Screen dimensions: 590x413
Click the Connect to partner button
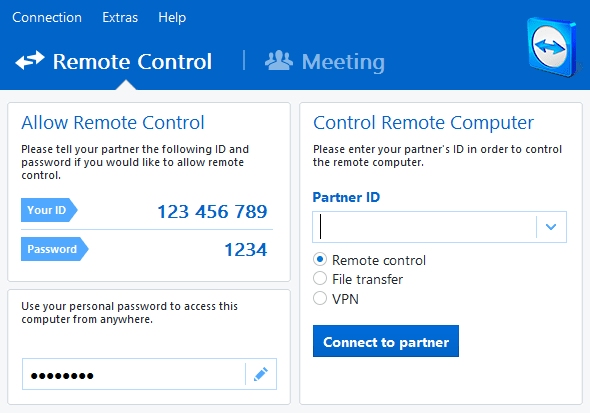coord(386,341)
